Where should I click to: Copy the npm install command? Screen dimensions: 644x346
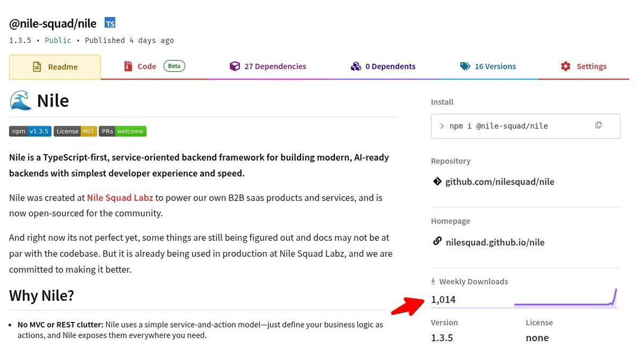(x=598, y=125)
